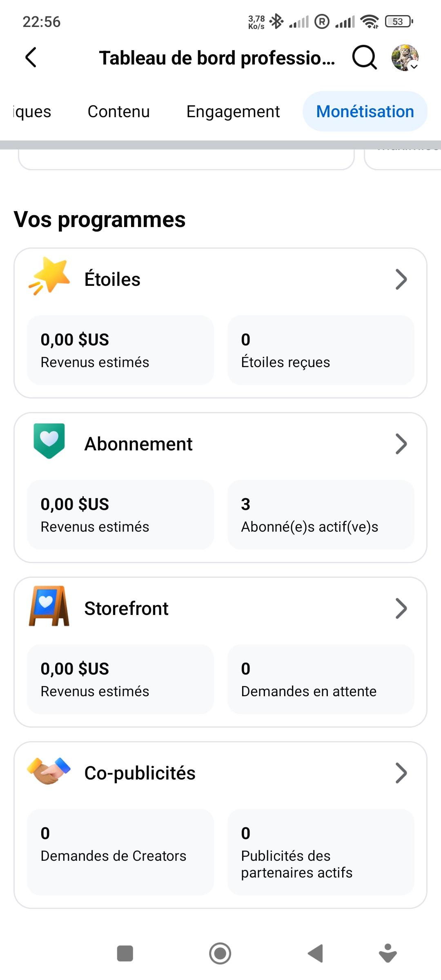Switch to the Contenu tab
This screenshot has height=980, width=441.
[119, 111]
